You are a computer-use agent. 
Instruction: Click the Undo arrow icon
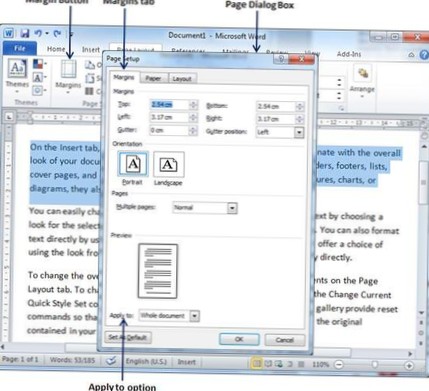point(39,33)
